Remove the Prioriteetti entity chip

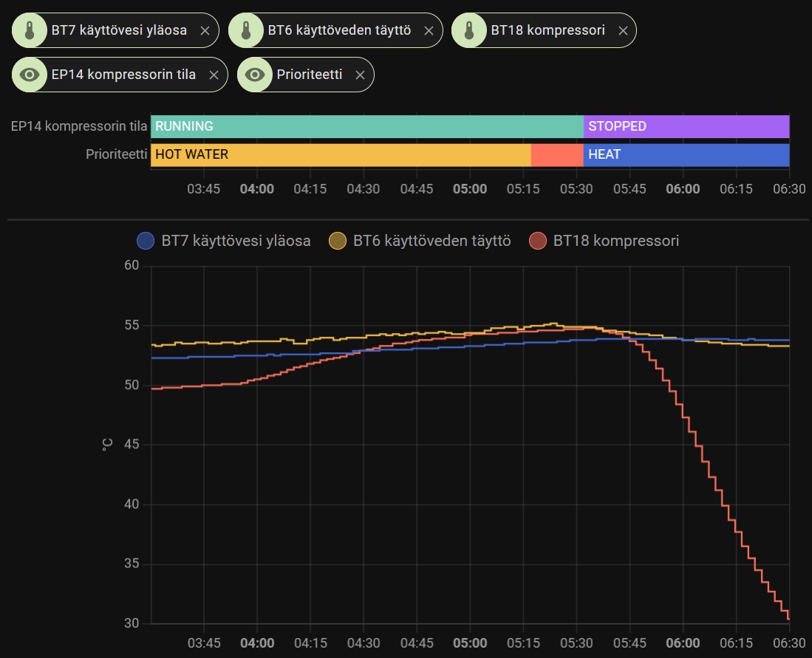(360, 75)
